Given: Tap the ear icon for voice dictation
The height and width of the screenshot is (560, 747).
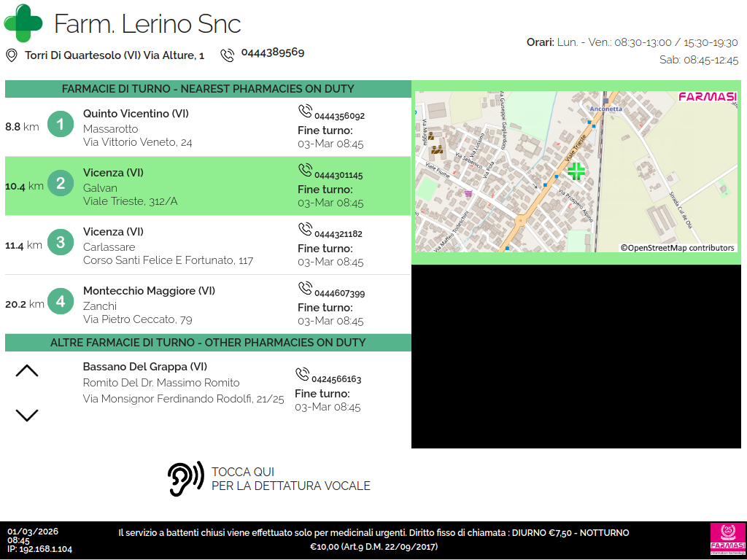Looking at the screenshot, I should click(x=185, y=479).
